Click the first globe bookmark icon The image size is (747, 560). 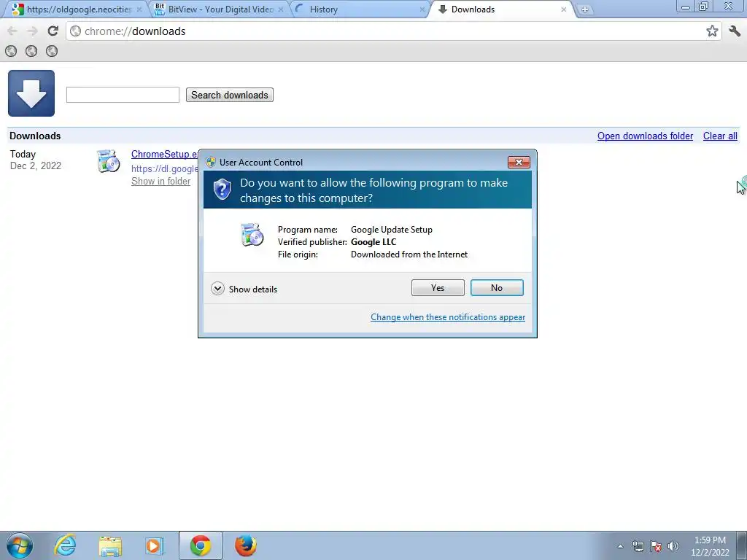click(11, 51)
